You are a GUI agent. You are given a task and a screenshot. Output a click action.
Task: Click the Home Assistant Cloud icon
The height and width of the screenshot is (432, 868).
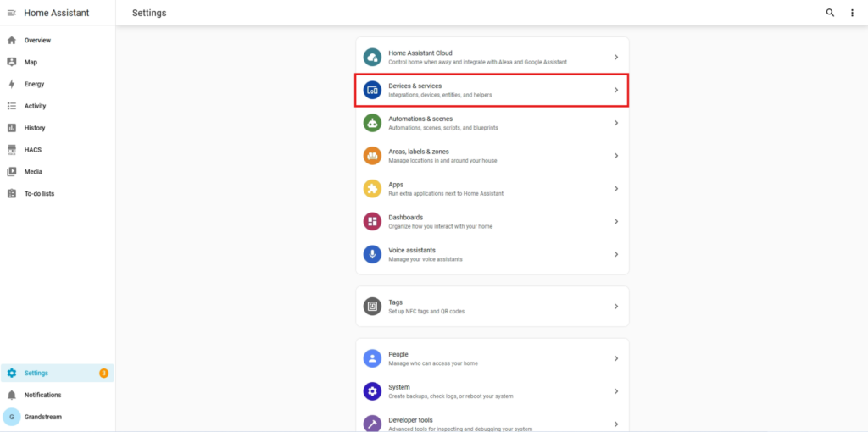coord(373,57)
